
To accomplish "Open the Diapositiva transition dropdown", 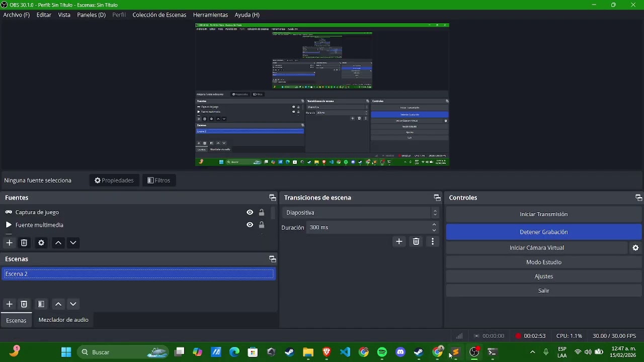I will [360, 213].
